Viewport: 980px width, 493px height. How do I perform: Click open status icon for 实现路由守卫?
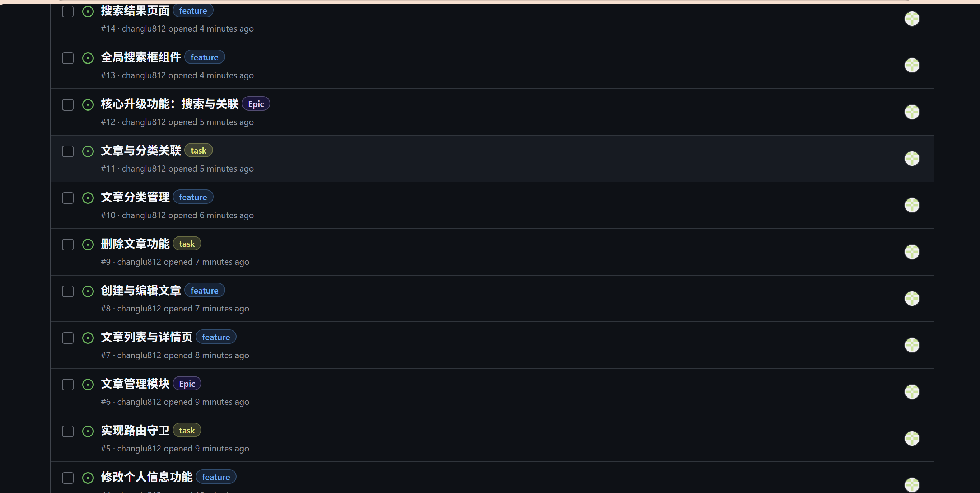(x=88, y=431)
